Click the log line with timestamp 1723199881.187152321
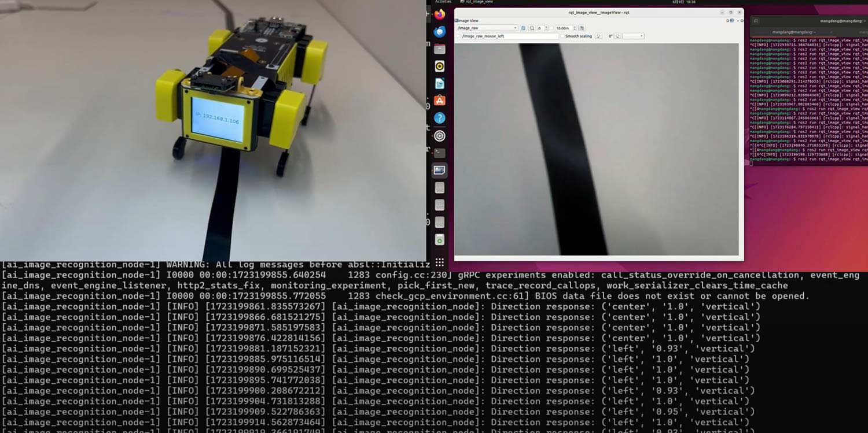 coord(378,349)
